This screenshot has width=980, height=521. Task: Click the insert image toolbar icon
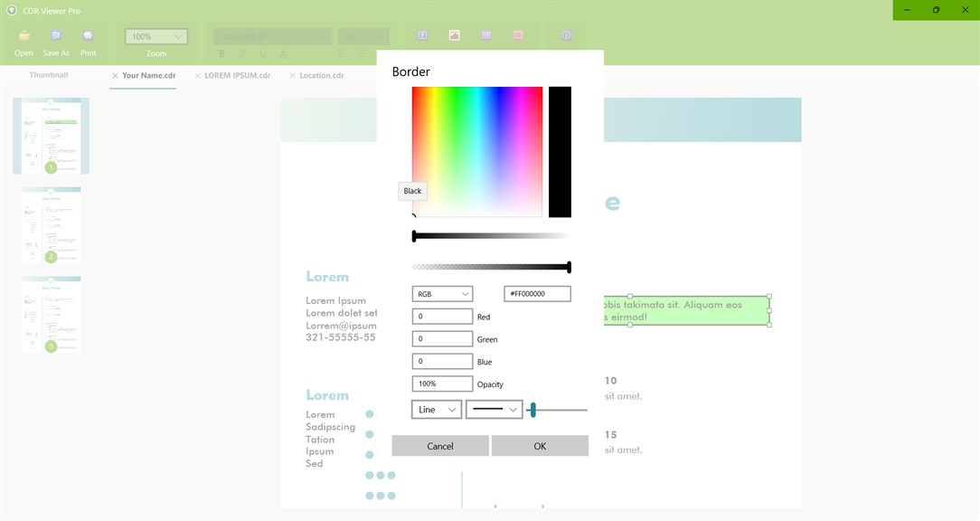(x=454, y=34)
